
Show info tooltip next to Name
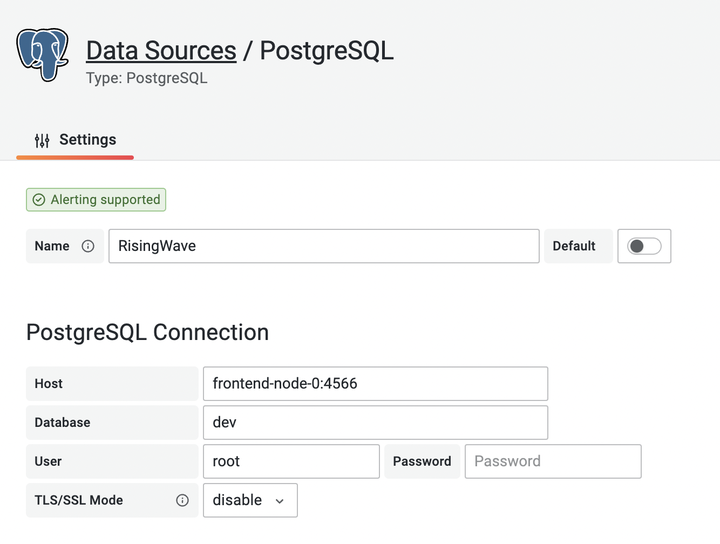(x=88, y=246)
